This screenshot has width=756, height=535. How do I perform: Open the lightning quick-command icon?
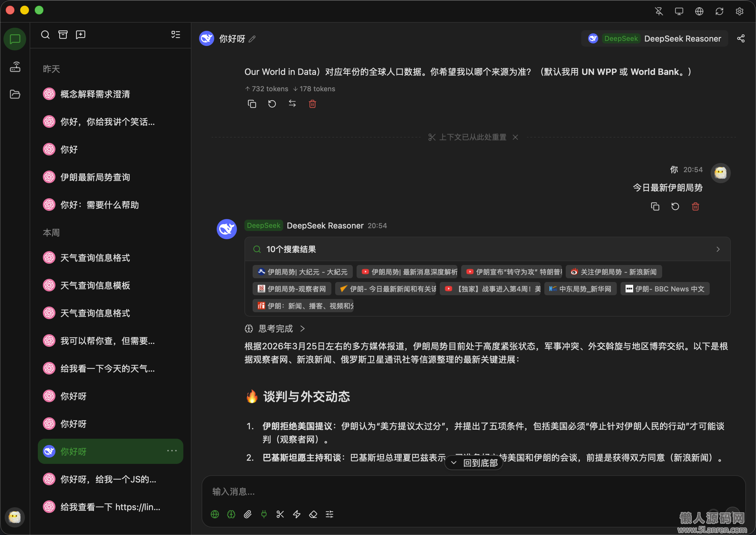tap(297, 514)
